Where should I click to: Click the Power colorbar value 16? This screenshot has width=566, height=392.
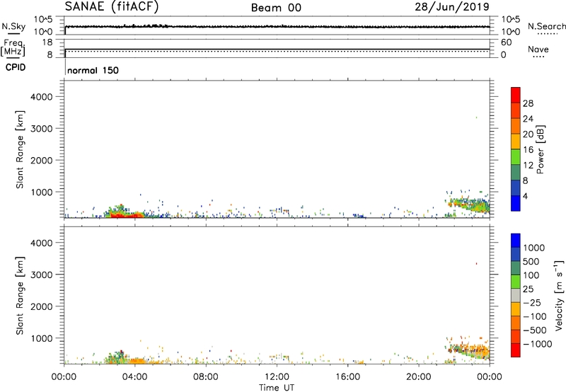click(528, 150)
